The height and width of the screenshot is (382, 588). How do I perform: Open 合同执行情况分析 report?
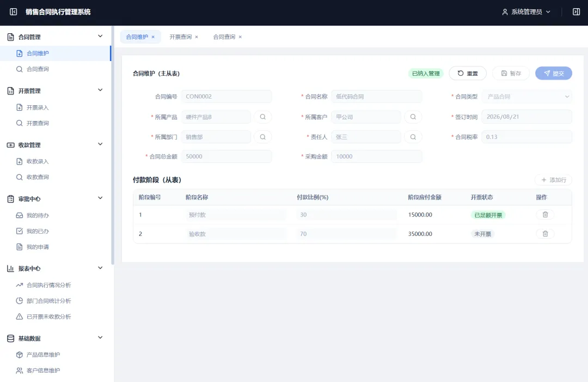click(x=56, y=285)
